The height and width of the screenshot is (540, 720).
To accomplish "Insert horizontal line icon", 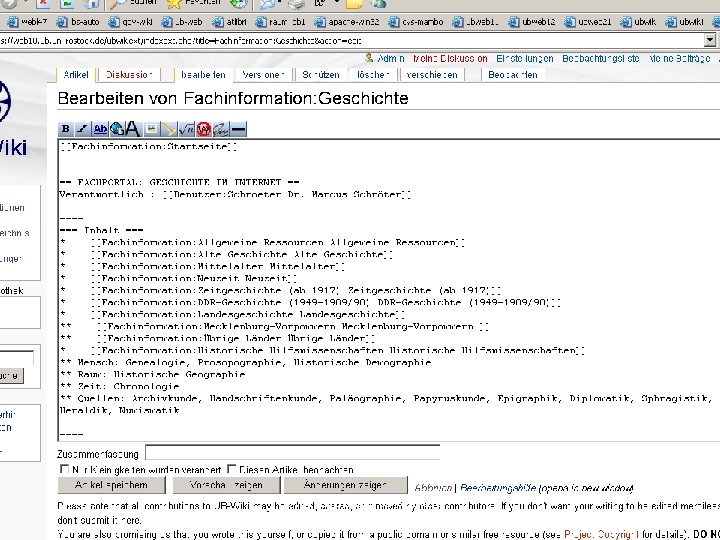I will pos(238,129).
